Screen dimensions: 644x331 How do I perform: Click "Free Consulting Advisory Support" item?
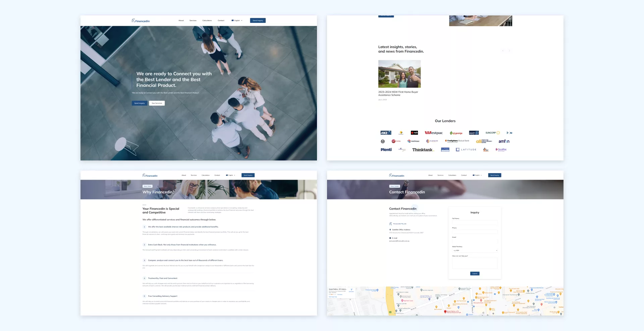(x=163, y=296)
